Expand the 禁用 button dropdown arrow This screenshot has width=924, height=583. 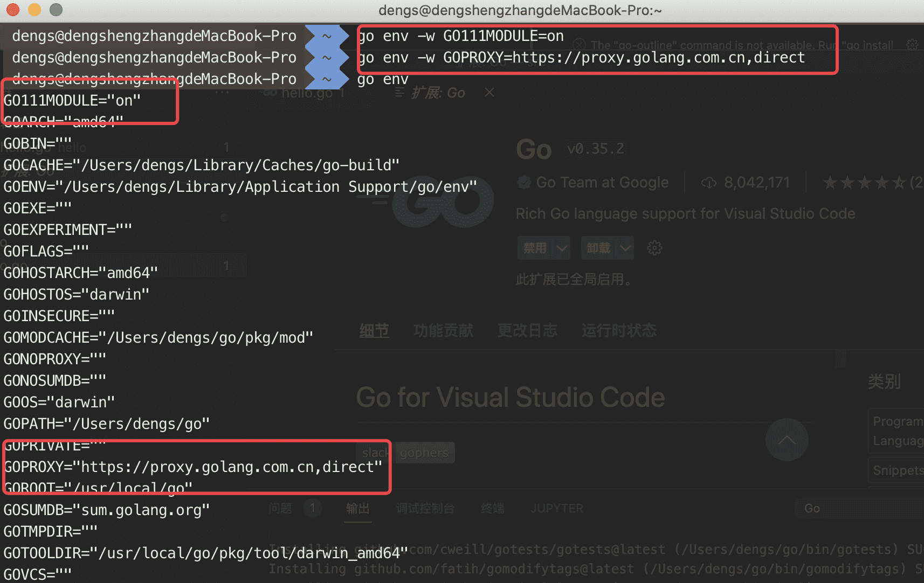coord(562,248)
